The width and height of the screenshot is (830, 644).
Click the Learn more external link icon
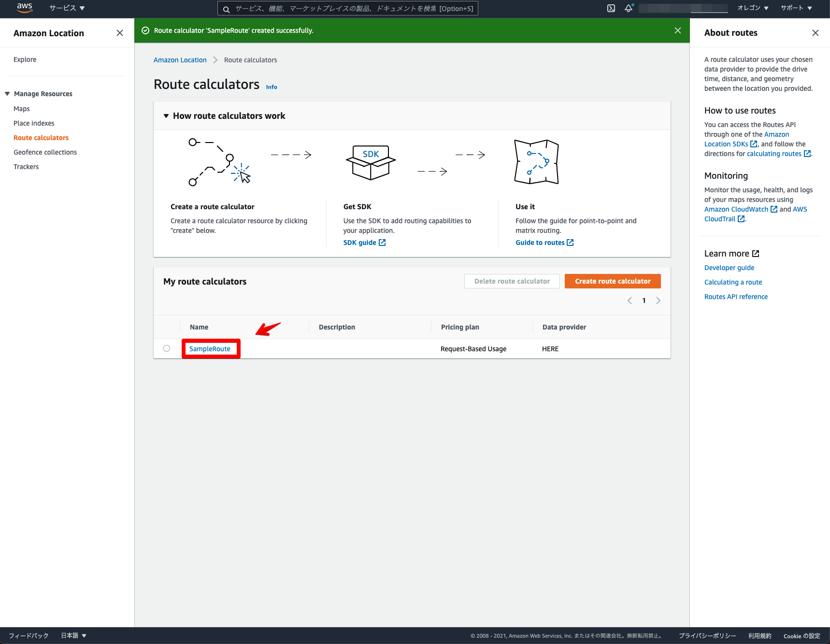click(x=756, y=253)
